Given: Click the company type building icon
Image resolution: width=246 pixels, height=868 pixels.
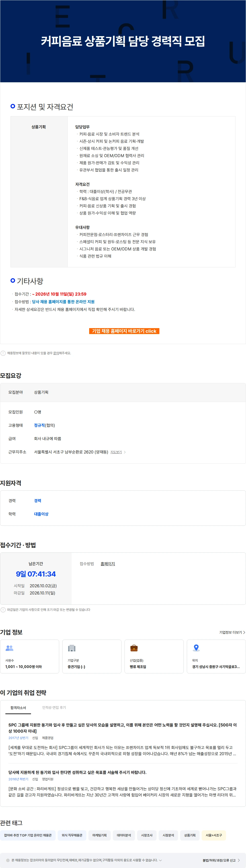Looking at the screenshot, I should (x=71, y=648).
